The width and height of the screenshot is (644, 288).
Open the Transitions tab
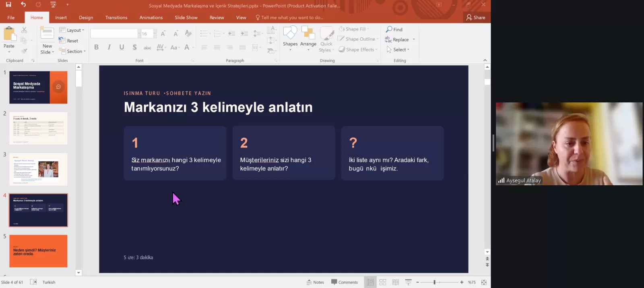coord(116,17)
